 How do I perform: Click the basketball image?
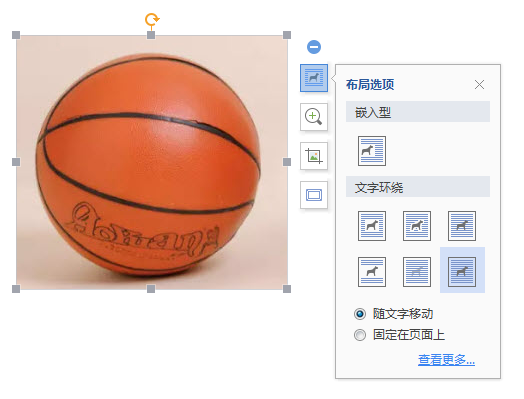click(152, 162)
